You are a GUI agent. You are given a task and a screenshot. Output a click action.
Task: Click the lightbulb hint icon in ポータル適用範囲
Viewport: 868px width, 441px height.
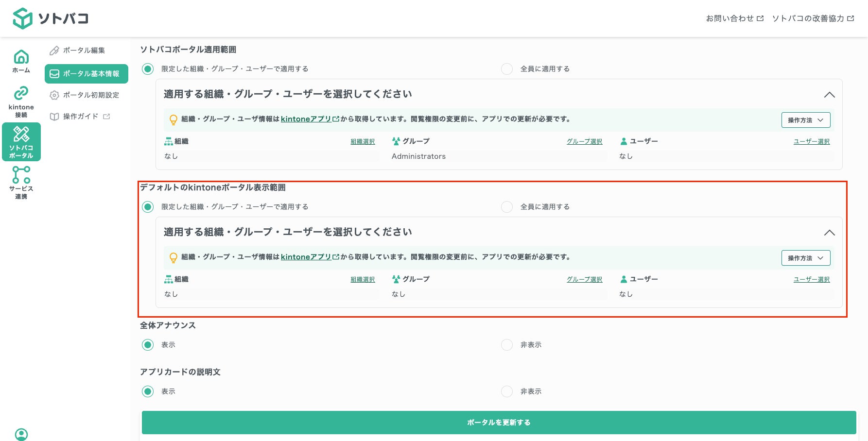click(x=173, y=119)
